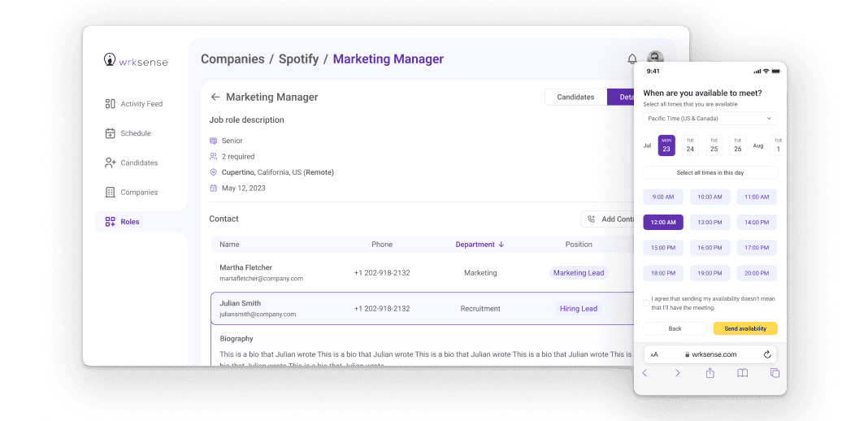This screenshot has width=868, height=421.
Task: Click the Companies building icon
Action: (x=110, y=193)
